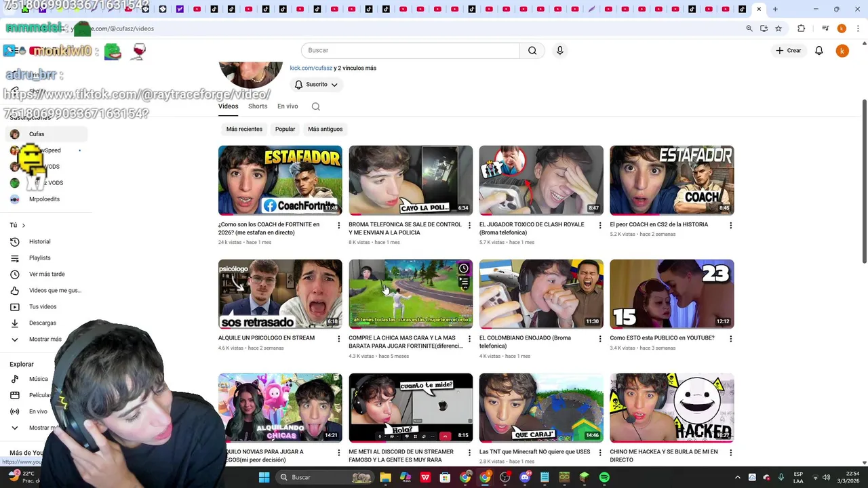Click the Crear button
Image resolution: width=868 pixels, height=488 pixels.
789,50
